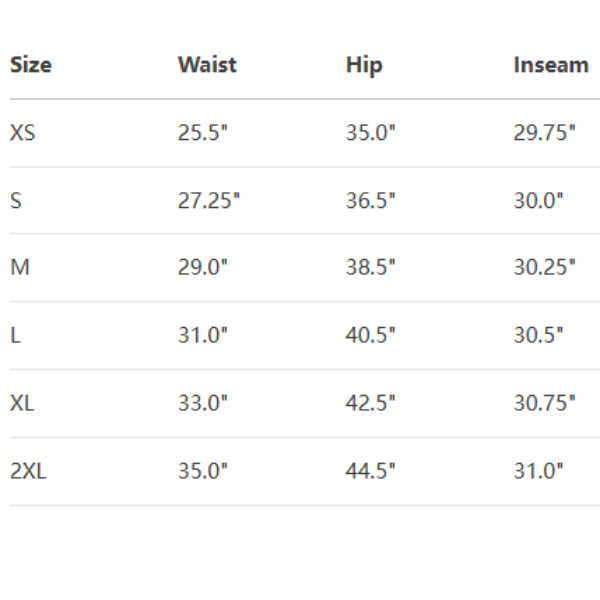This screenshot has height=600, width=600.
Task: Click the 38.5" hip measurement
Action: click(x=371, y=267)
